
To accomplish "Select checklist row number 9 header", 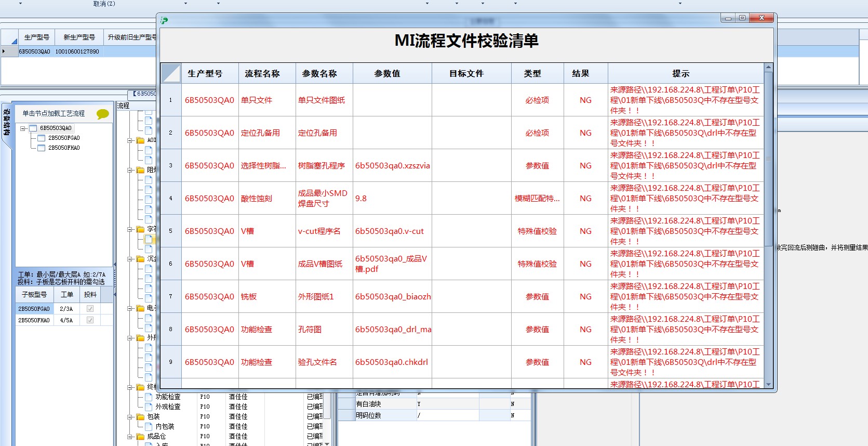I will click(170, 362).
